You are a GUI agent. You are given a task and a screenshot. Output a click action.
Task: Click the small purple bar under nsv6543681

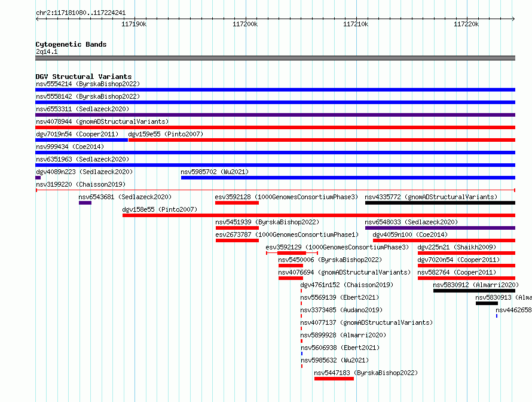coord(85,203)
